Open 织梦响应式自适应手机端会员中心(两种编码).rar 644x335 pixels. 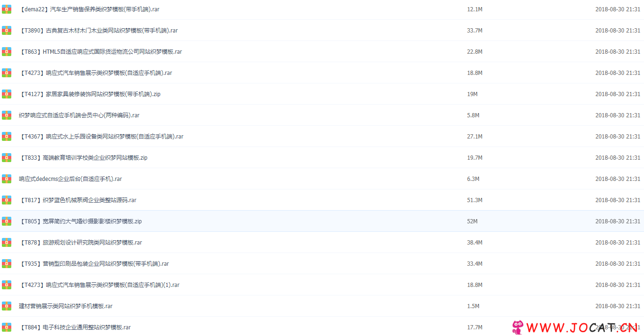click(x=79, y=115)
